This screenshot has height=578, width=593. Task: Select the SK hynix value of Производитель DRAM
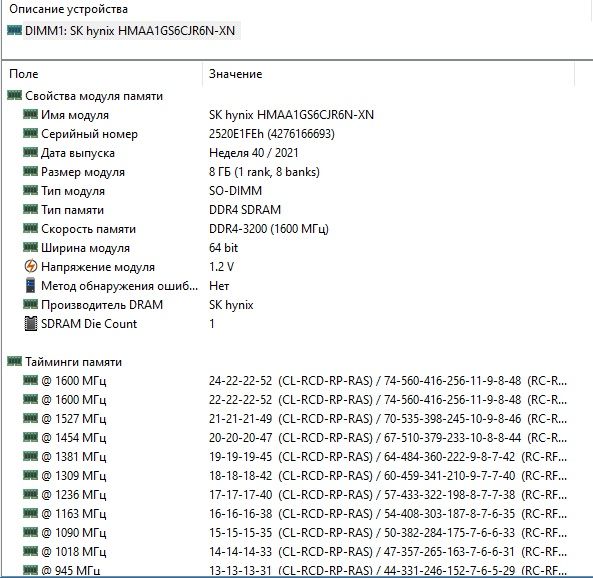231,305
